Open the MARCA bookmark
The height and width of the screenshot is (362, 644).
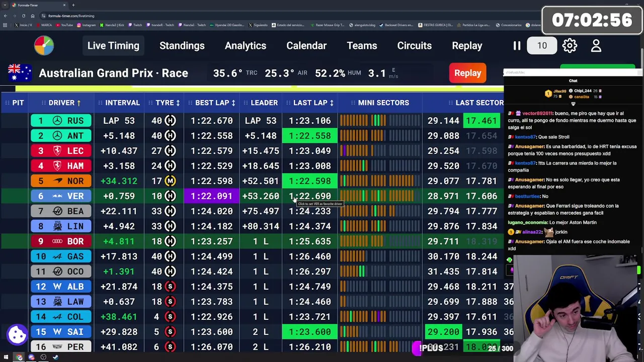[44, 25]
